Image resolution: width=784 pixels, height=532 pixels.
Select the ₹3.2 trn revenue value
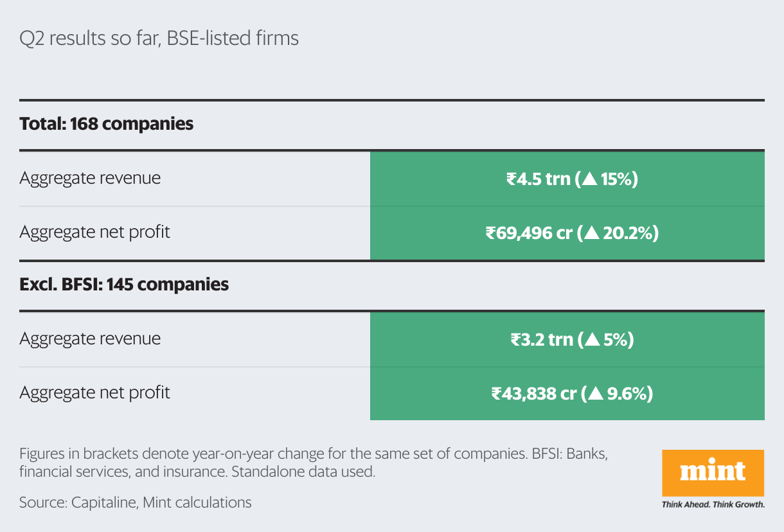(x=541, y=339)
